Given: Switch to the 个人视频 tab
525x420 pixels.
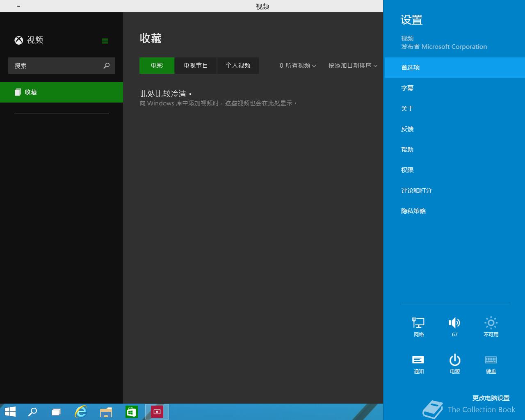Looking at the screenshot, I should tap(238, 66).
